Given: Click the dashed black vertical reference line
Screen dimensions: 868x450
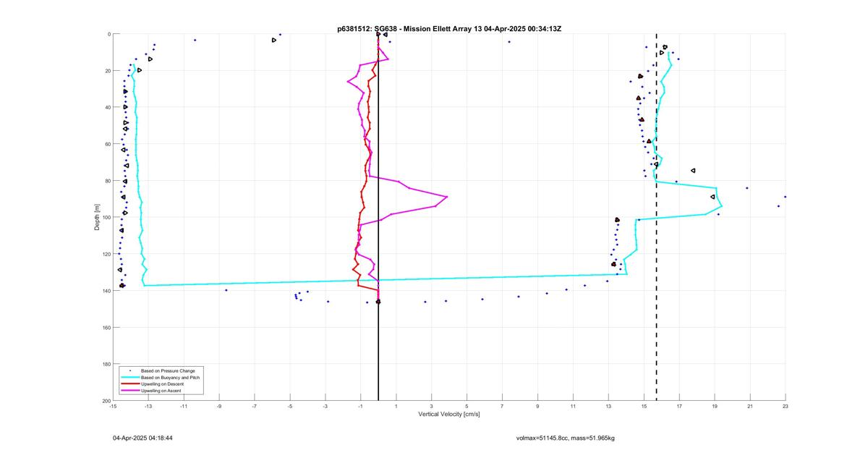Looking at the screenshot, I should [656, 217].
